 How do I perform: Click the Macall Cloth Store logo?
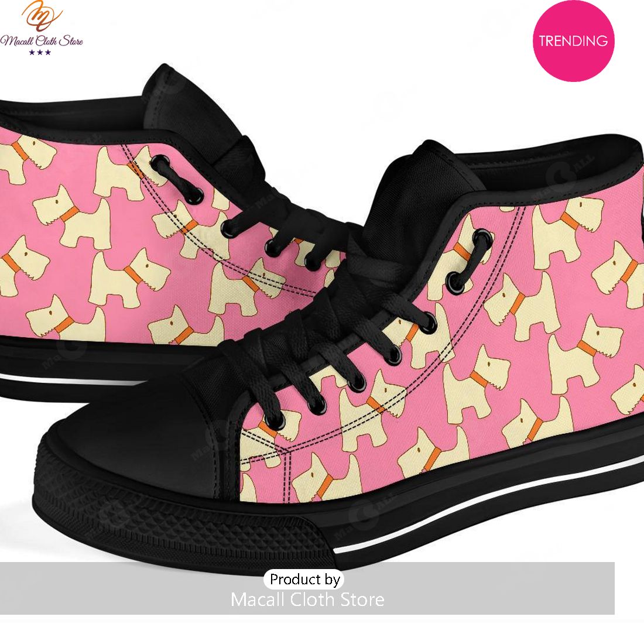(42, 28)
